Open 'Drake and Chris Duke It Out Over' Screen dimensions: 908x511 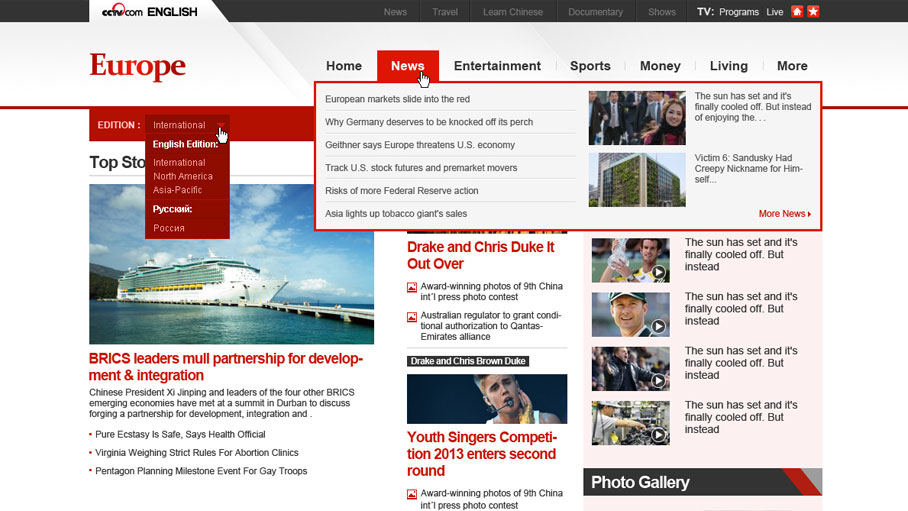[481, 256]
